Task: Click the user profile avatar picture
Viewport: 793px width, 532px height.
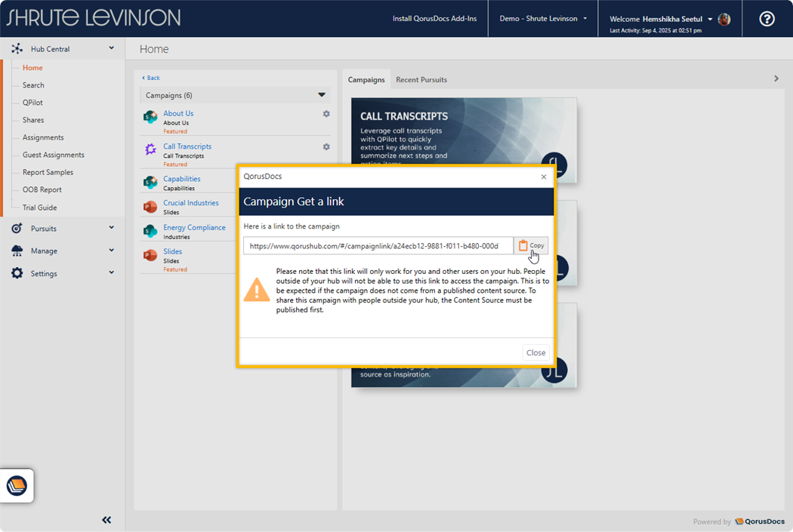Action: point(724,19)
